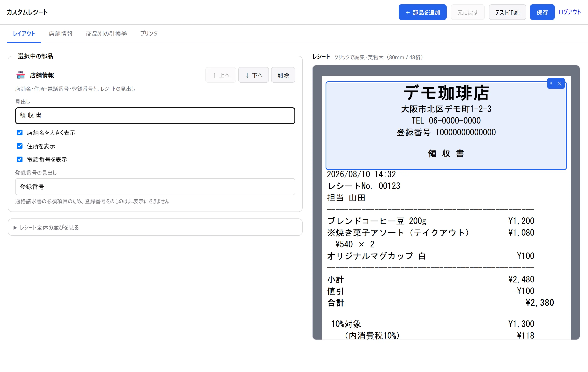Uncheck 住所を表示 checkbox

coord(20,146)
